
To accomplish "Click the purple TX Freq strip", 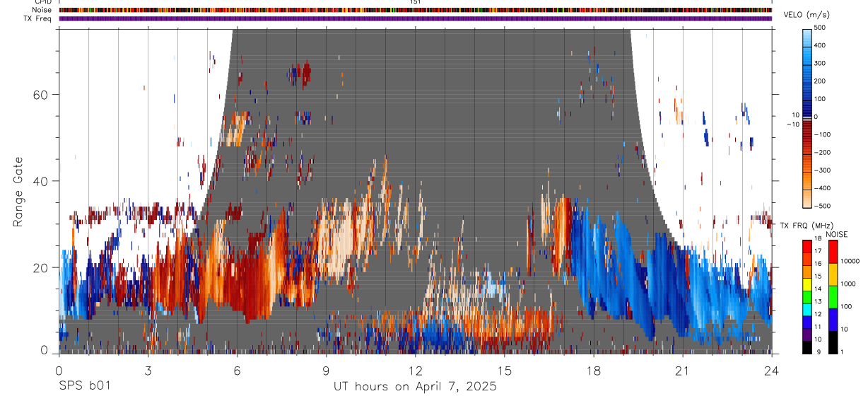I will (416, 18).
